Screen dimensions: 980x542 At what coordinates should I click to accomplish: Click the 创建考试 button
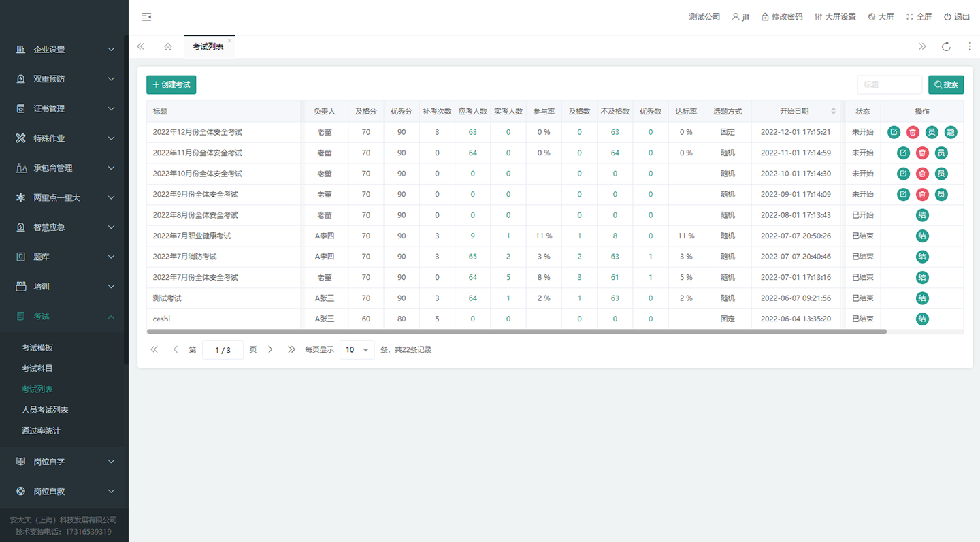point(171,84)
